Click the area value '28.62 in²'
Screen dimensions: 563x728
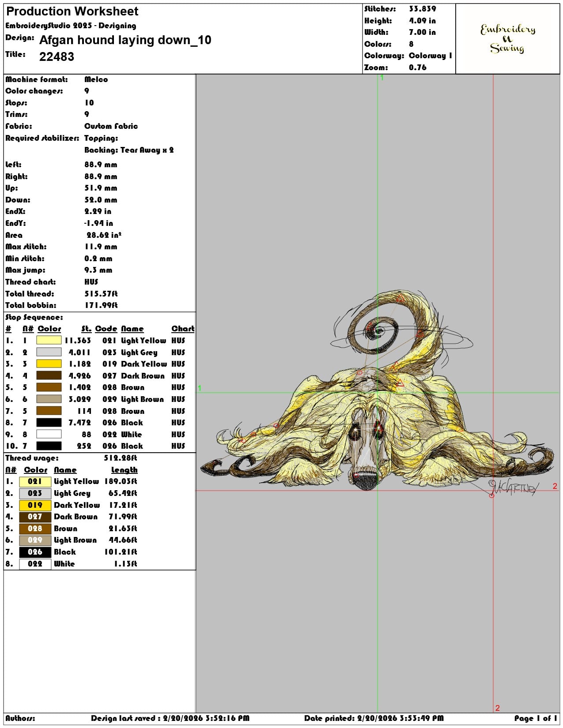click(x=104, y=235)
